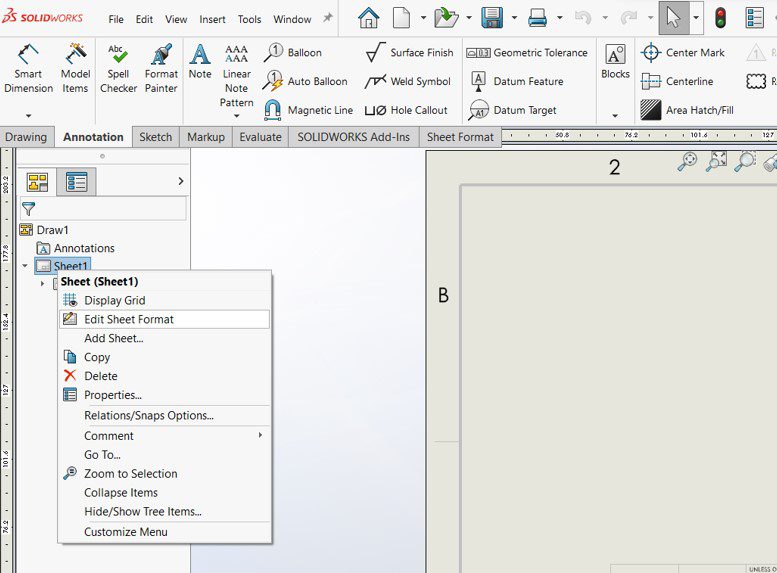
Task: Open the Comment submenu arrow
Action: pos(260,435)
